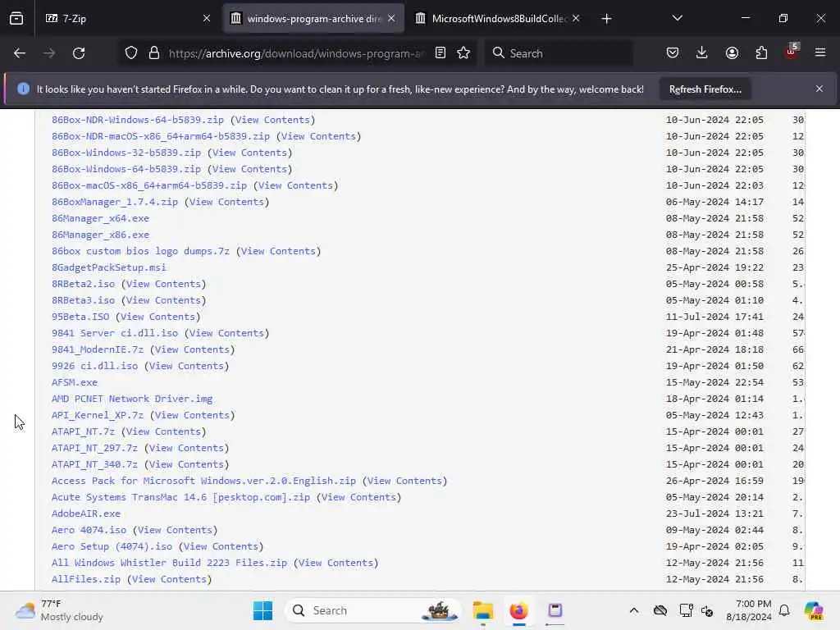Show hidden system tray icons

634,610
